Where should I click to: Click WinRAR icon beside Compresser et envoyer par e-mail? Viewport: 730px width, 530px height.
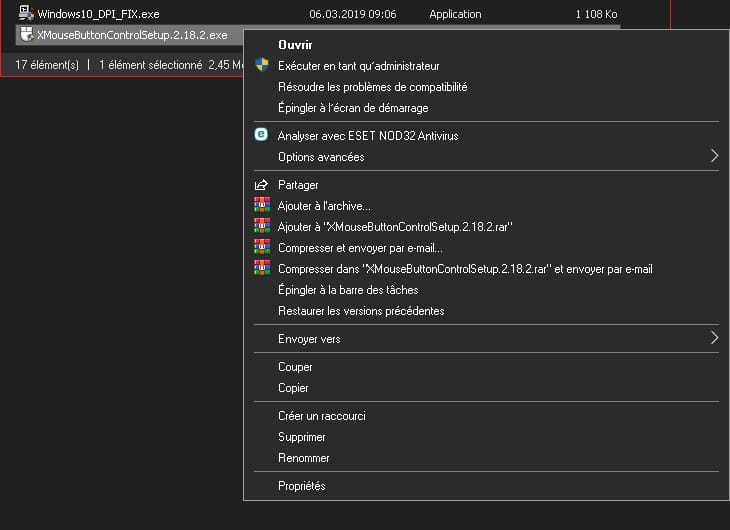pos(262,246)
